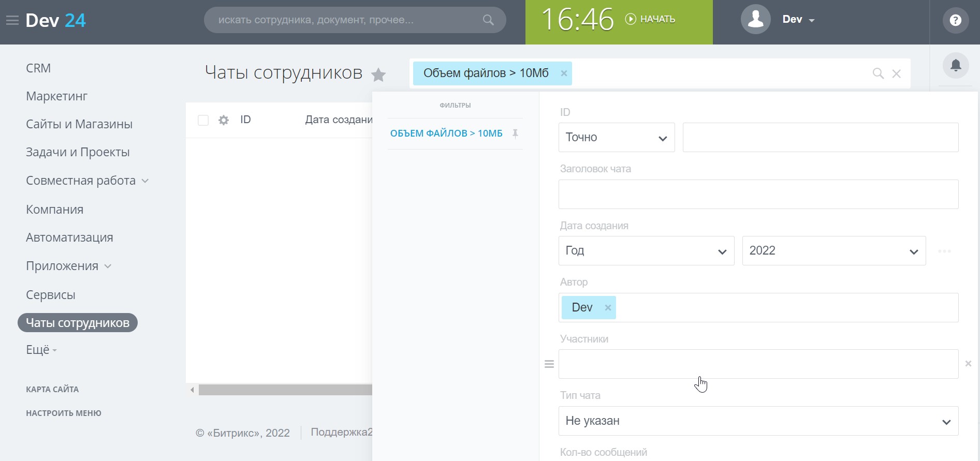Open the CRM menu item
Screen dimensions: 980x461
click(x=38, y=68)
